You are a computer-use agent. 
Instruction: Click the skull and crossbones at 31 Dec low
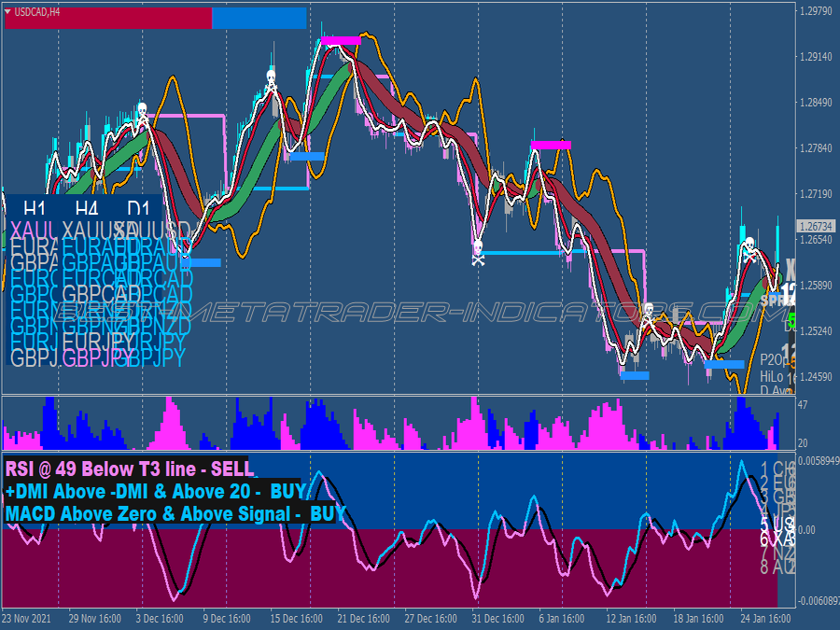[478, 252]
